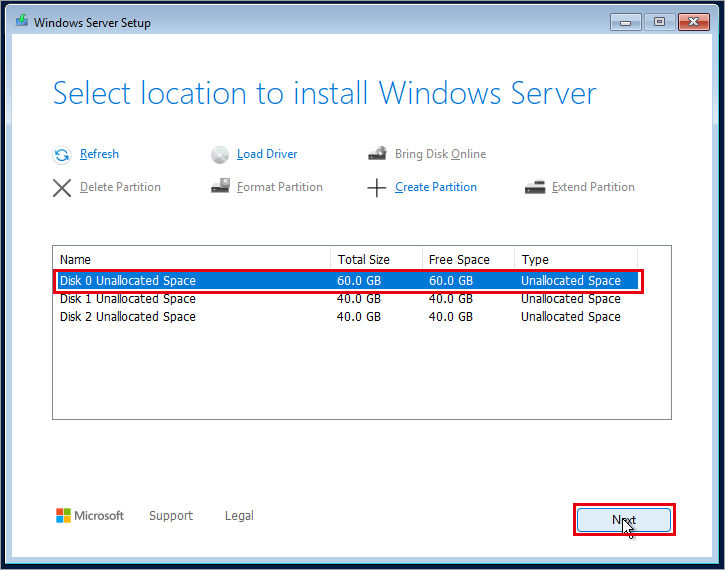Click the Bring Disk Online label
725x570 pixels.
440,154
